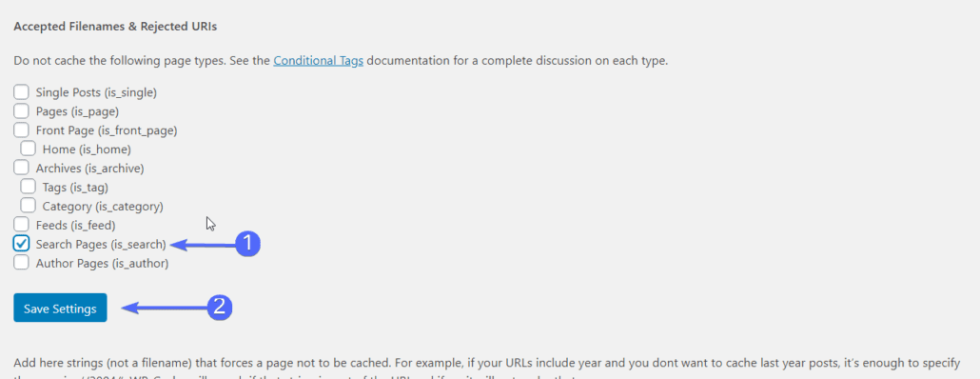
Task: Tick the Author Pages (is_author) checkbox
Action: pos(21,263)
